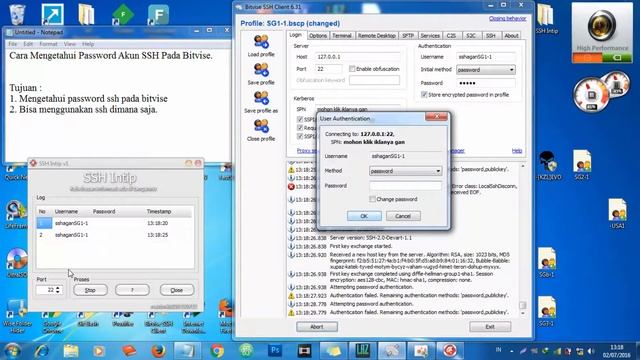Click the Load profile icon in Bitvise
640x360 pixels.
coord(261,42)
